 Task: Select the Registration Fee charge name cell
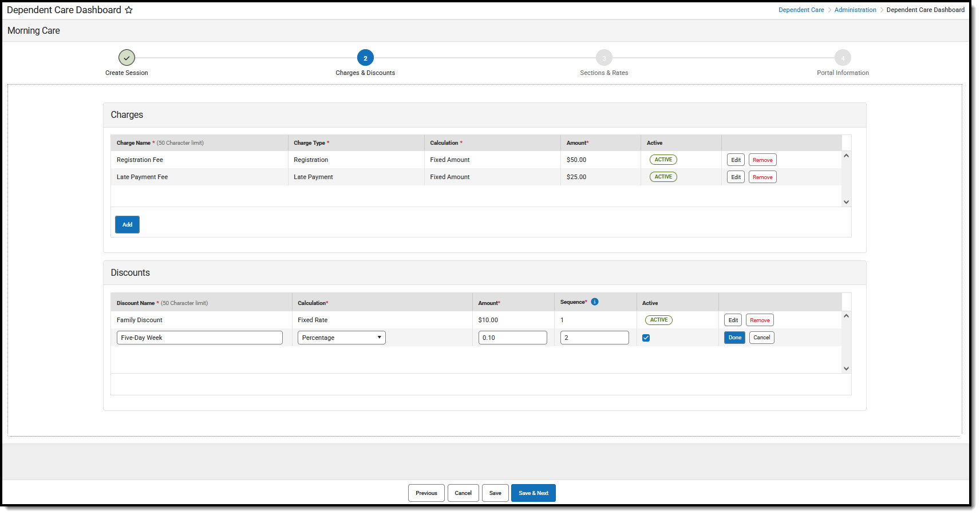click(199, 160)
